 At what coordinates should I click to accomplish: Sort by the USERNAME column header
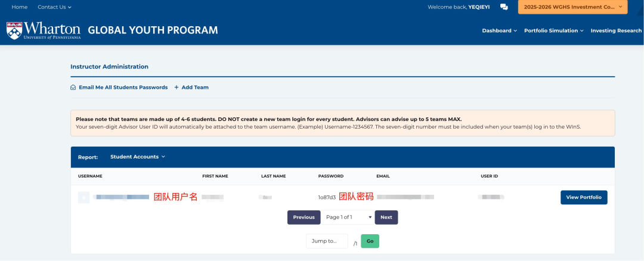90,176
